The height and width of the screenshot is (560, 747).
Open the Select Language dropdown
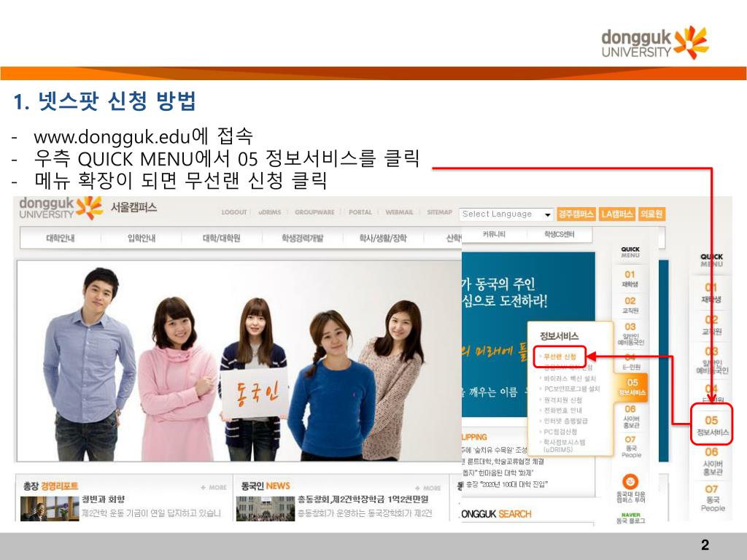[x=506, y=214]
